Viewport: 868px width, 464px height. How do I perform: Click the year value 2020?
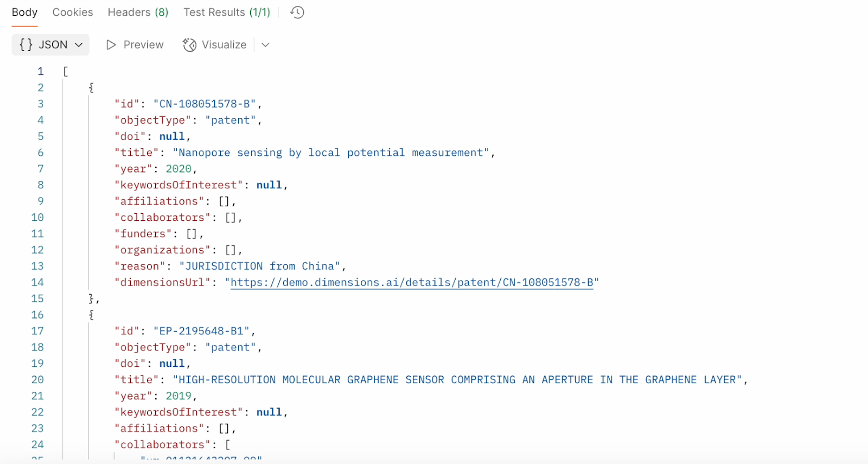click(x=178, y=169)
